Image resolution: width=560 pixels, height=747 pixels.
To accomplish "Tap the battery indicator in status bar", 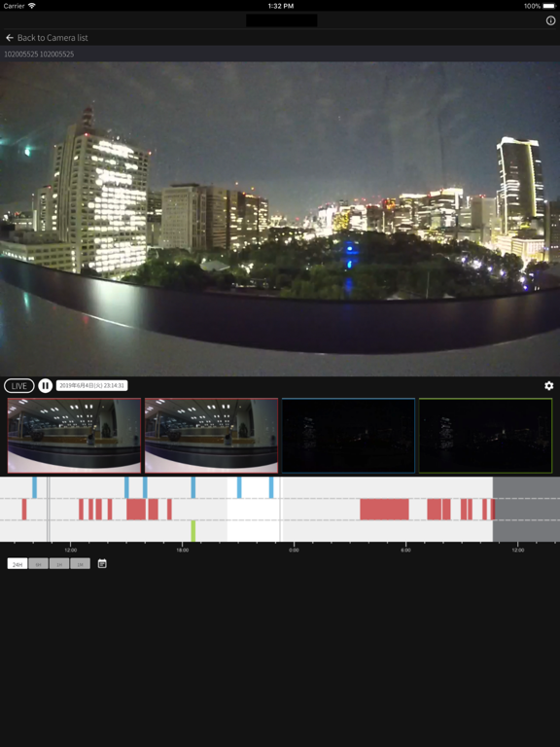I will coord(548,6).
